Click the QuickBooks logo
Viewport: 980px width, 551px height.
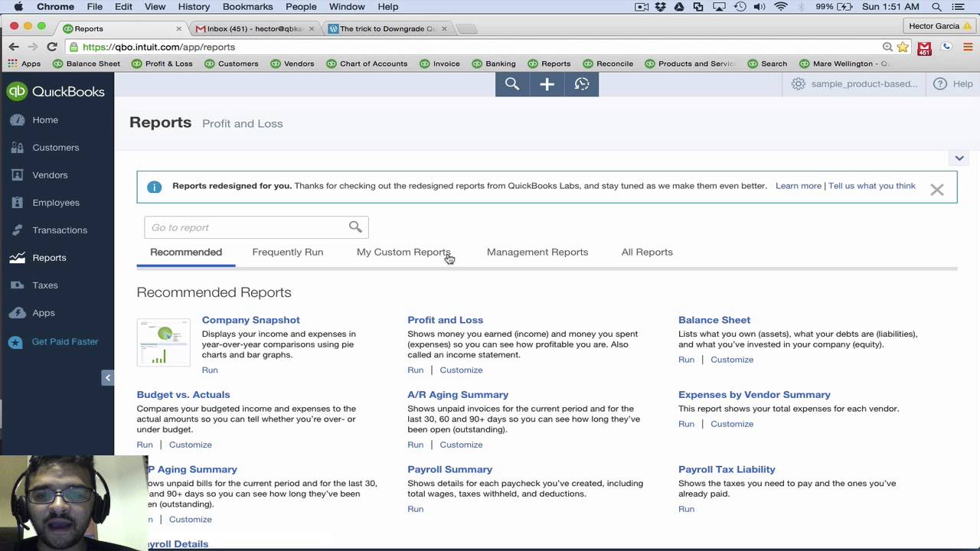(x=55, y=91)
